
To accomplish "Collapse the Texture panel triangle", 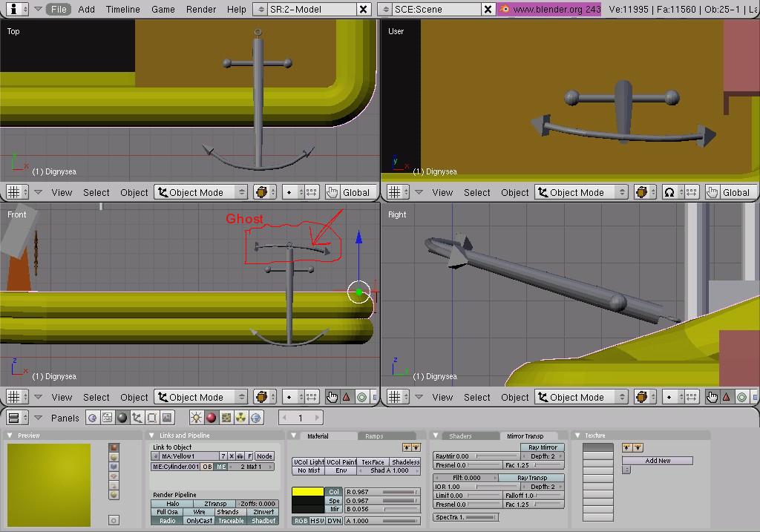I will pyautogui.click(x=577, y=436).
